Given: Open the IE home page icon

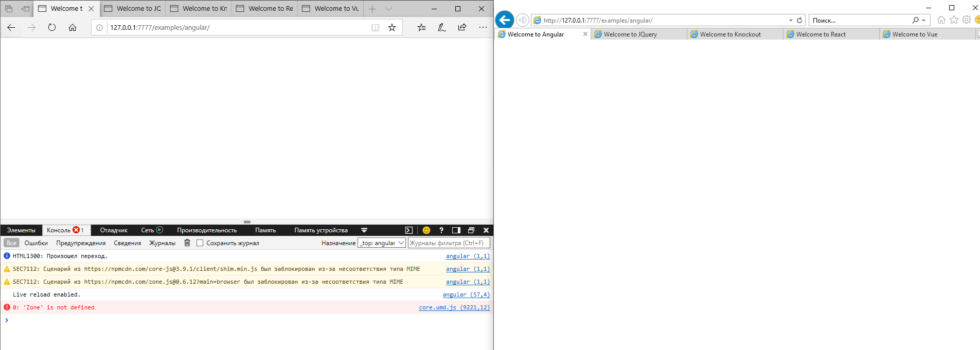Looking at the screenshot, I should pos(941,20).
